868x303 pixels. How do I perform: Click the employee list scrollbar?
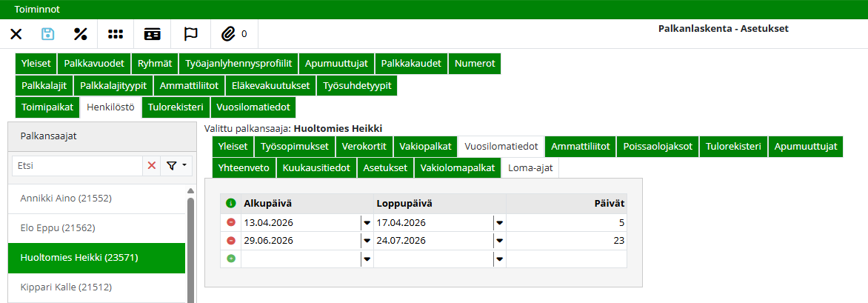190,244
